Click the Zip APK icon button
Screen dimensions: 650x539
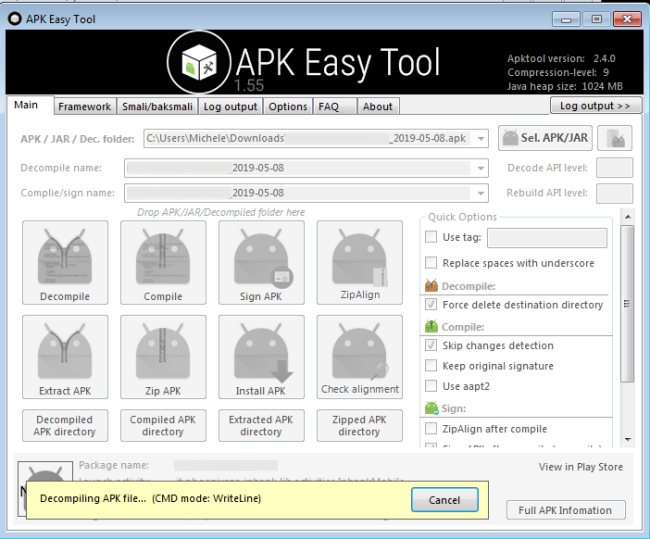click(163, 357)
